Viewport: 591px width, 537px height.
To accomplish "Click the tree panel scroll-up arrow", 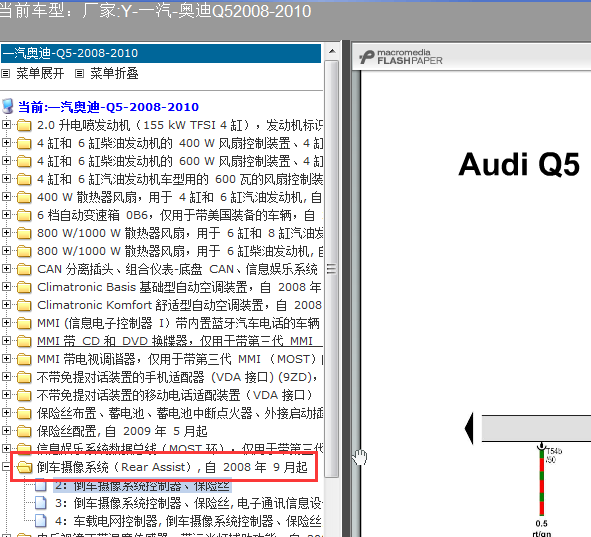I will pos(332,51).
